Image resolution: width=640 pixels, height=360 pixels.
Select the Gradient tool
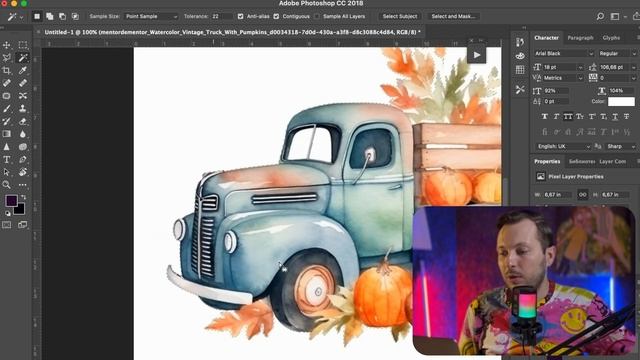pyautogui.click(x=7, y=134)
